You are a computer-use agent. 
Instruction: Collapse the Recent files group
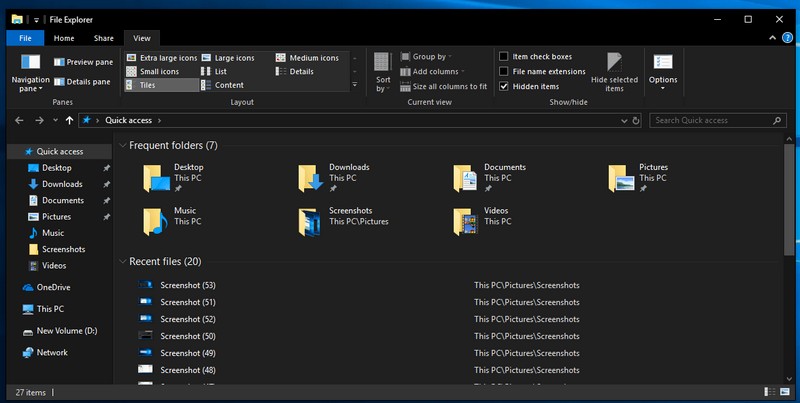coord(122,262)
